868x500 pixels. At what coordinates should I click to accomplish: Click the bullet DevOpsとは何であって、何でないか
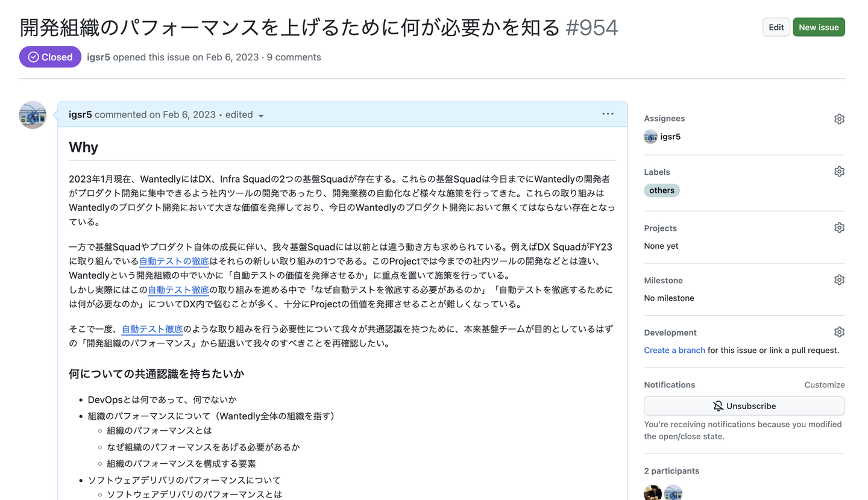pos(162,399)
